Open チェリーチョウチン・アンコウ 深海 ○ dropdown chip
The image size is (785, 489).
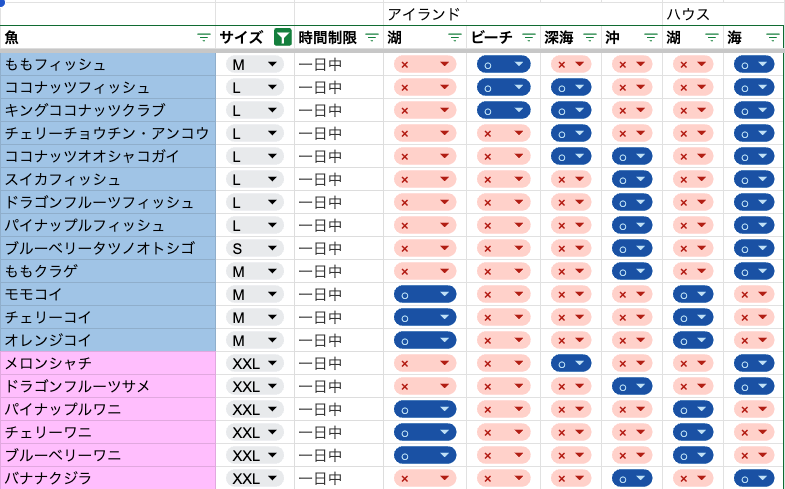tap(571, 134)
